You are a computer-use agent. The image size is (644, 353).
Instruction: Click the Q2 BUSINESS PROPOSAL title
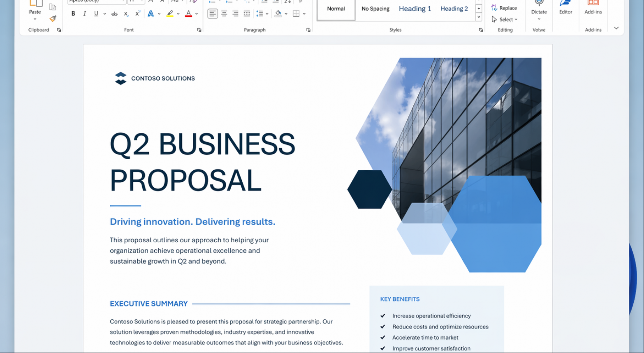[x=202, y=162]
